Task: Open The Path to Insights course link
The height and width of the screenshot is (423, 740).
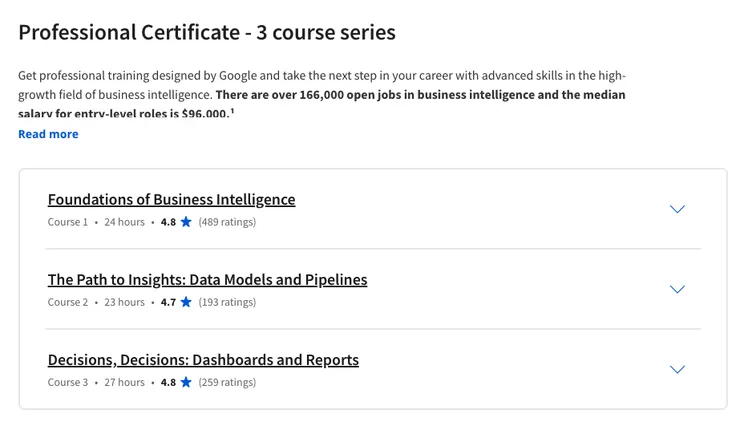Action: point(207,279)
